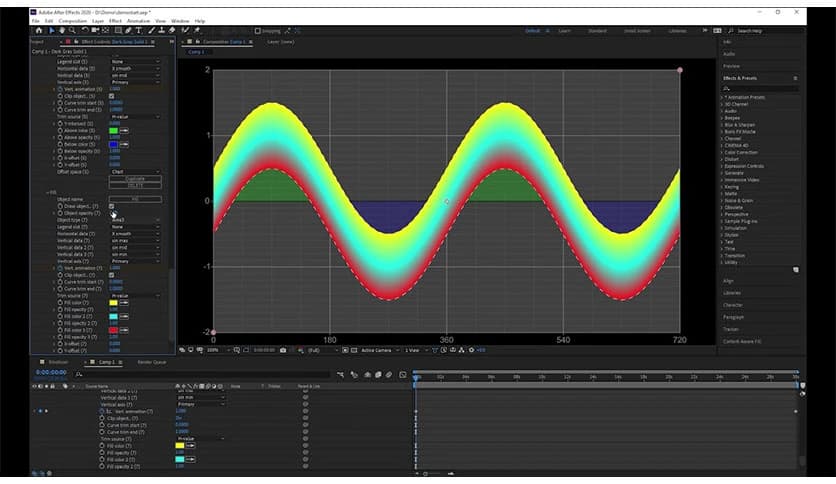Toggle the Snapping checkbox
Viewport: 836px width, 484px height.
(x=258, y=31)
